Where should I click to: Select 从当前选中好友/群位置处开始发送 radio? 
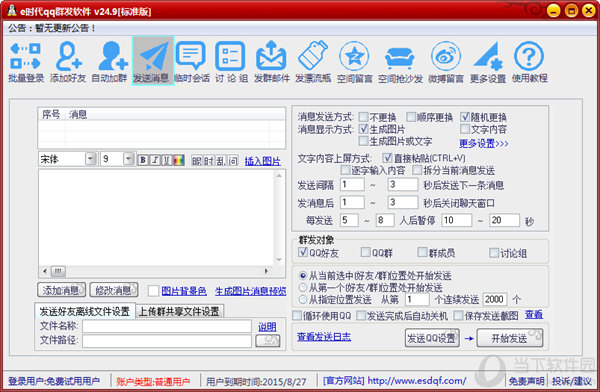[x=303, y=275]
